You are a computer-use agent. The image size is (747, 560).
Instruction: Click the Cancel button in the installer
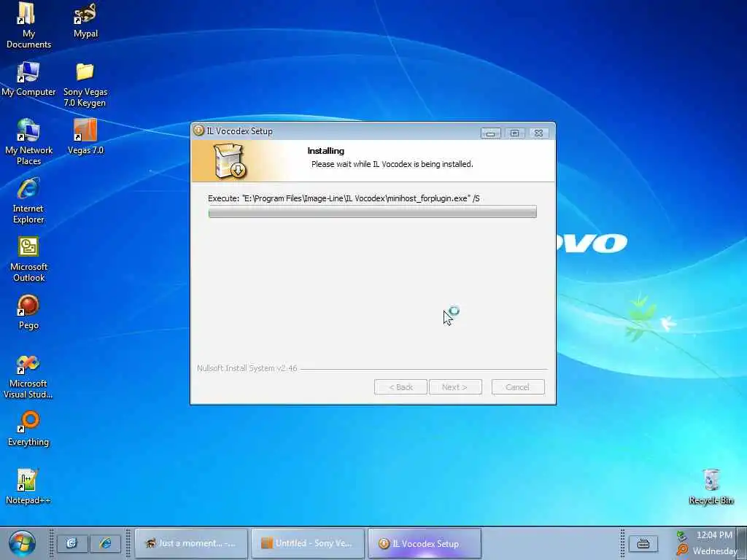point(518,387)
